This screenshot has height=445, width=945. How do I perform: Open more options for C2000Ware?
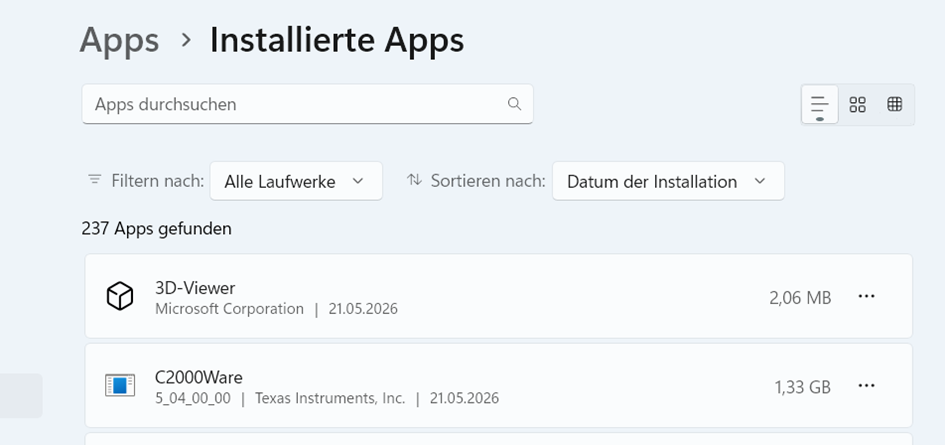pos(866,385)
